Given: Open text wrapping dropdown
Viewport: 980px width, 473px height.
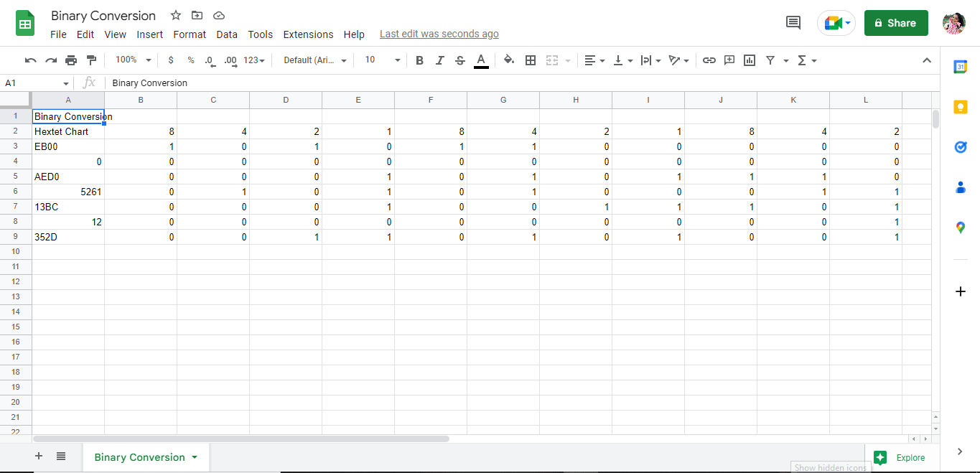Looking at the screenshot, I should pos(650,60).
